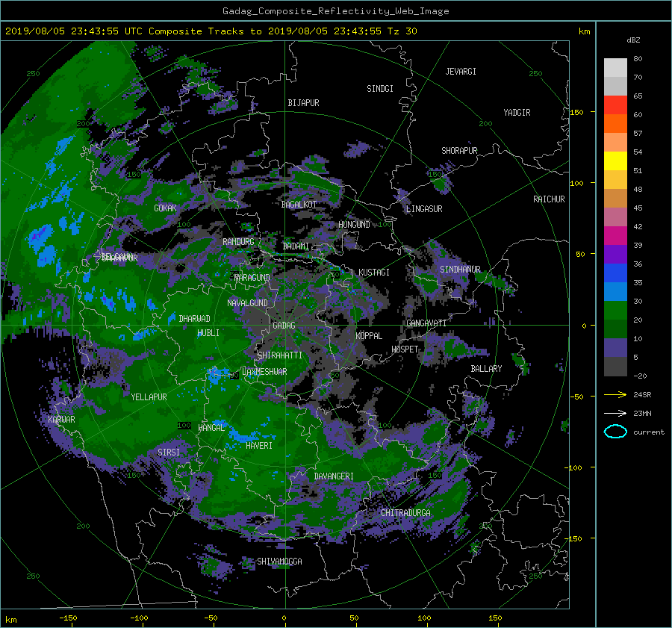Image resolution: width=672 pixels, height=628 pixels.
Task: Click the GADAG radar center label
Action: click(284, 326)
